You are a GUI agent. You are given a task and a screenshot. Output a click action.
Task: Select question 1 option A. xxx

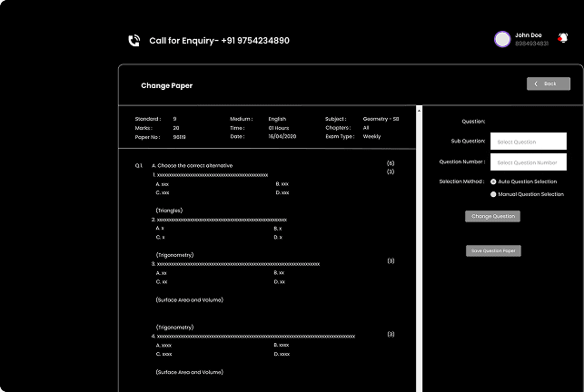coord(163,184)
